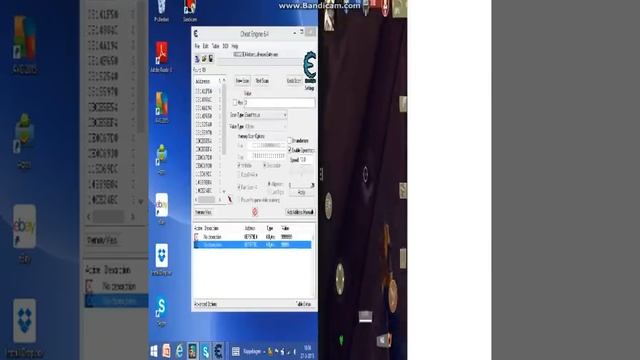Click the scan value input field
Image resolution: width=640 pixels, height=360 pixels.
click(x=279, y=102)
